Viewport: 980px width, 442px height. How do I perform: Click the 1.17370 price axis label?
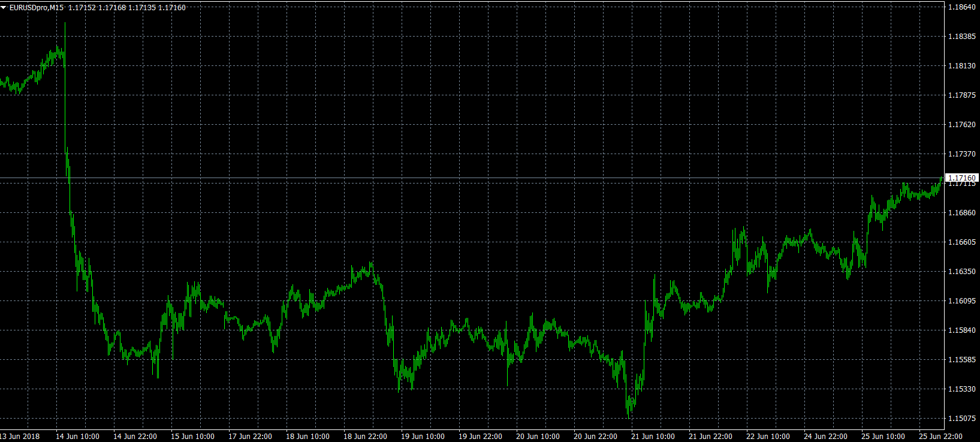point(961,154)
